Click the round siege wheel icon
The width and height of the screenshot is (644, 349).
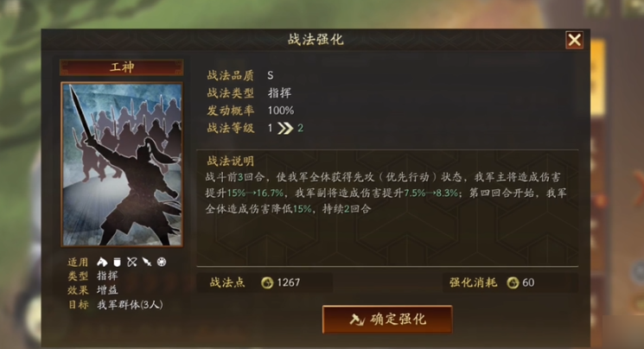(x=162, y=262)
